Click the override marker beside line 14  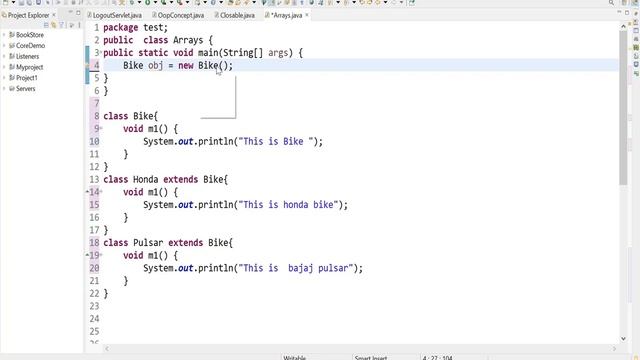click(x=87, y=191)
